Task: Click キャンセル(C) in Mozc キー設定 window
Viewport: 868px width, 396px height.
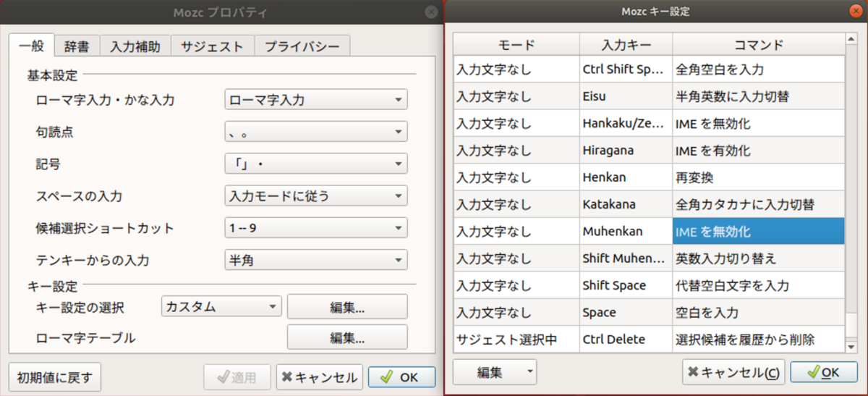Action: point(733,372)
